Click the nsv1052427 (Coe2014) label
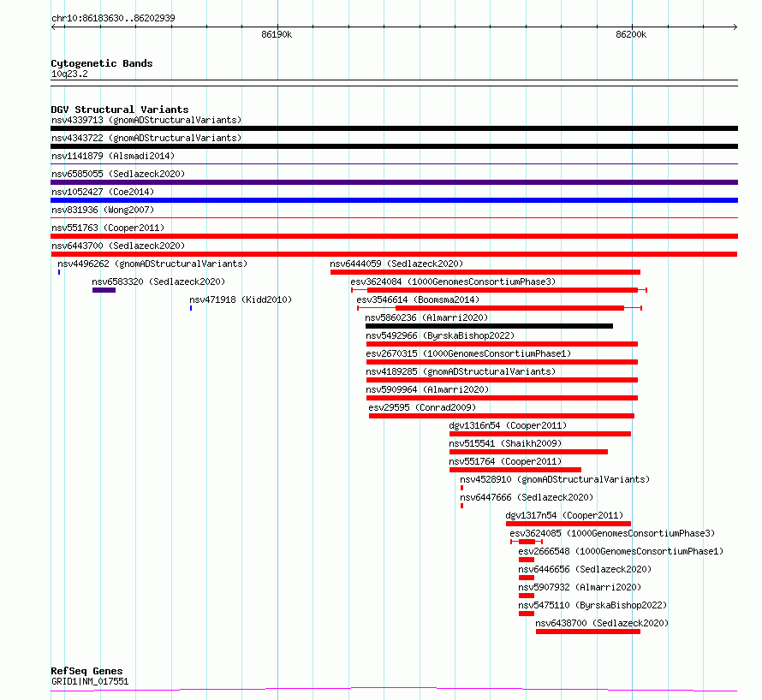Screen dimensions: 762x700 (x=103, y=192)
